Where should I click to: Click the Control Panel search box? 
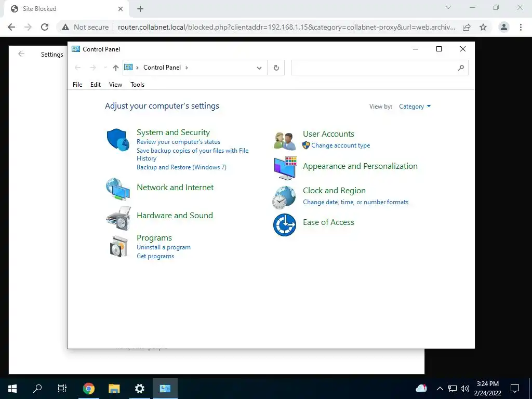(380, 68)
